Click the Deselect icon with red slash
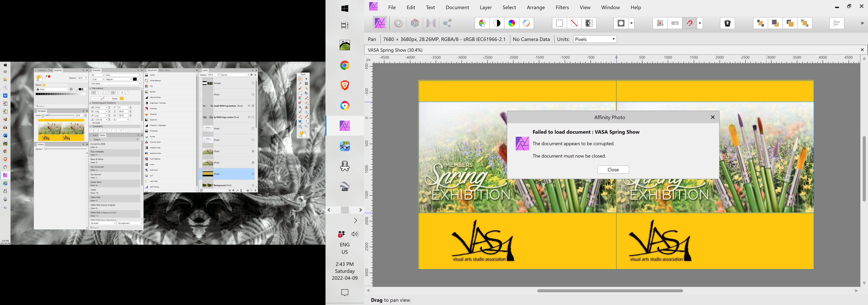This screenshot has width=868, height=305. click(574, 23)
